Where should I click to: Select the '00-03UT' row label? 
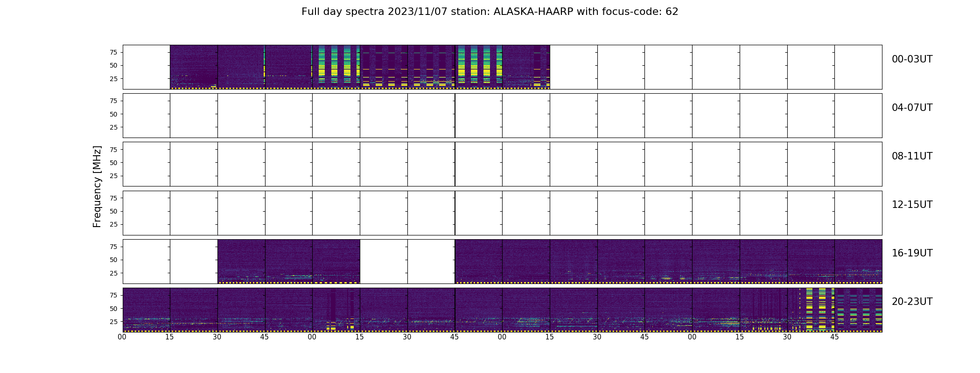(x=912, y=59)
